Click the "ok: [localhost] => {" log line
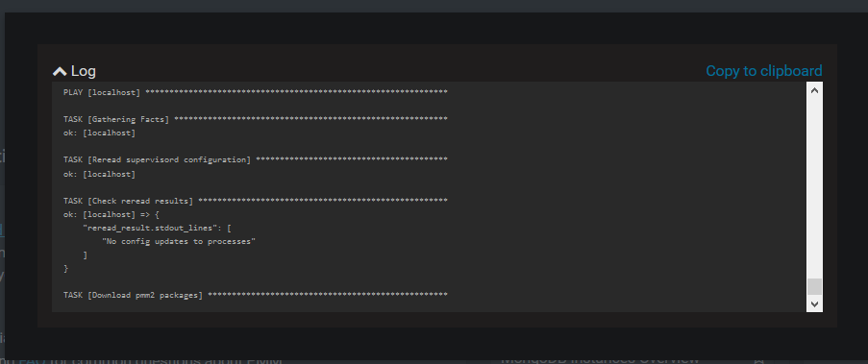 (x=112, y=214)
